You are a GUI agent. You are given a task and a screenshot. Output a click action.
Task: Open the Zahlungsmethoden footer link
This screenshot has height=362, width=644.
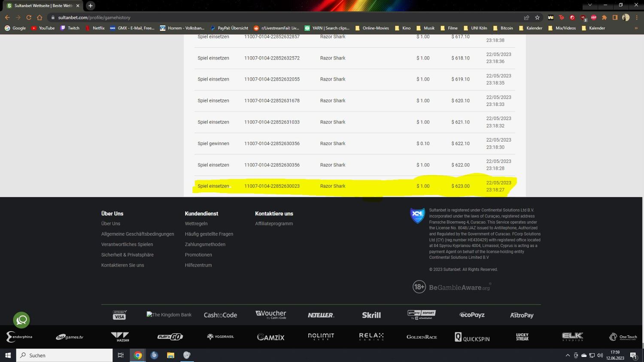coord(205,244)
